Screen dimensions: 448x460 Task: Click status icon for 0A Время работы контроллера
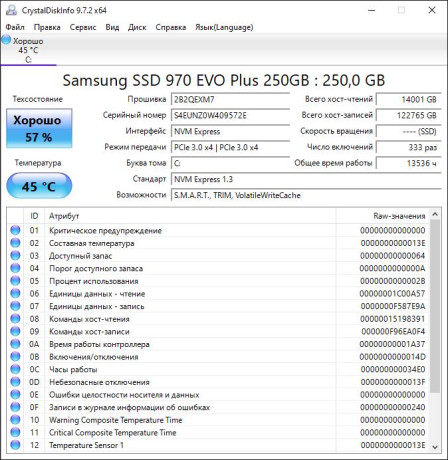15,344
